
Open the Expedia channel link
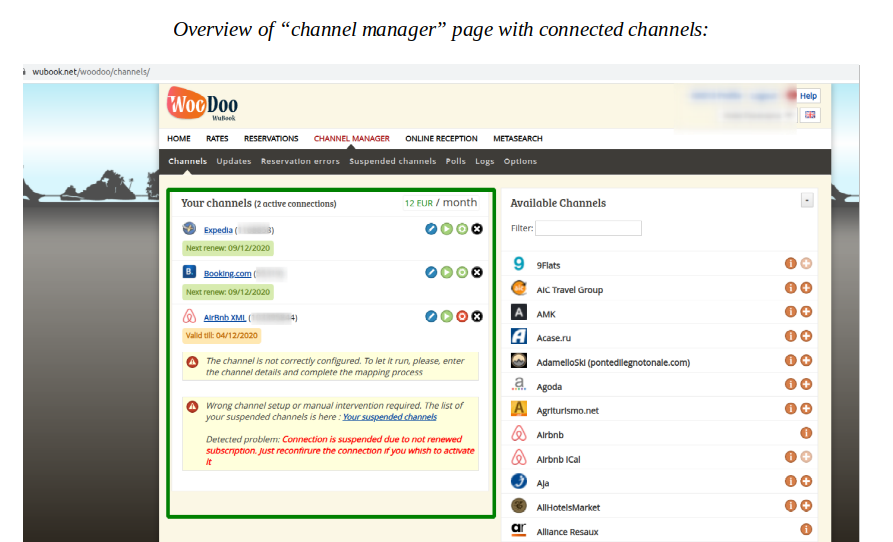[x=218, y=230]
